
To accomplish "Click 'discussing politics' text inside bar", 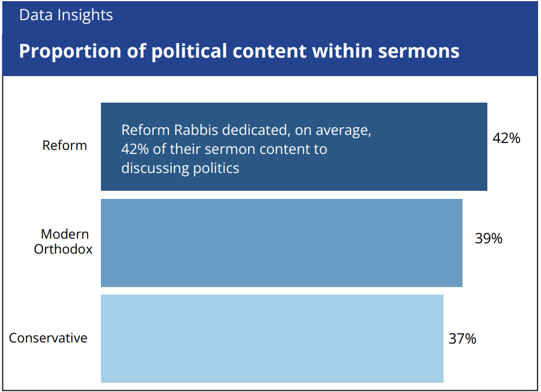I will (180, 168).
